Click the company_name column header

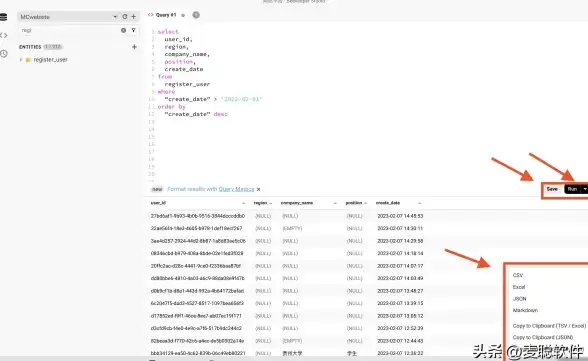coord(297,203)
